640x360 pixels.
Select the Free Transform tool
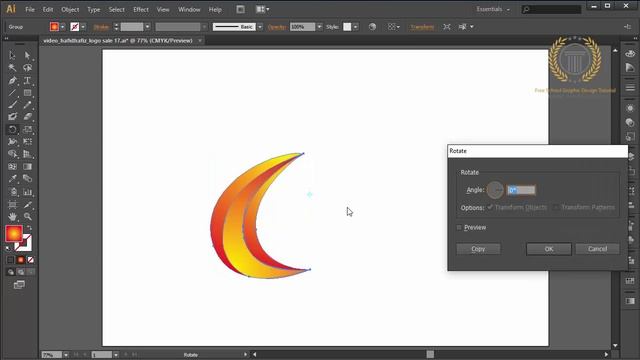pos(27,142)
